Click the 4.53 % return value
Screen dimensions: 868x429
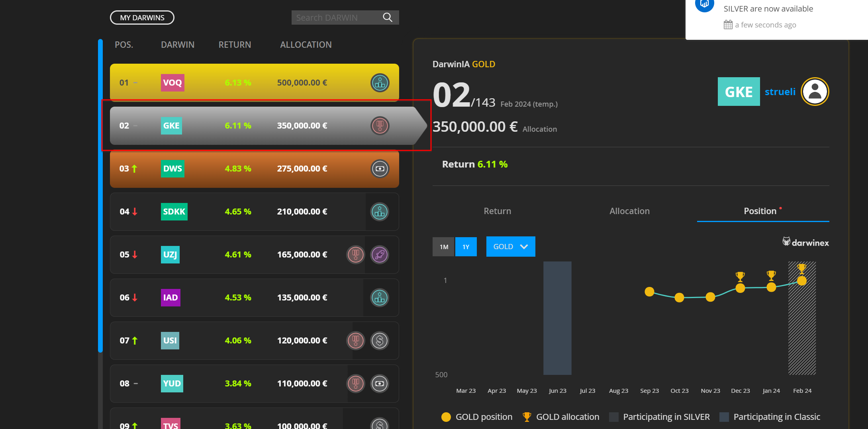tap(238, 298)
